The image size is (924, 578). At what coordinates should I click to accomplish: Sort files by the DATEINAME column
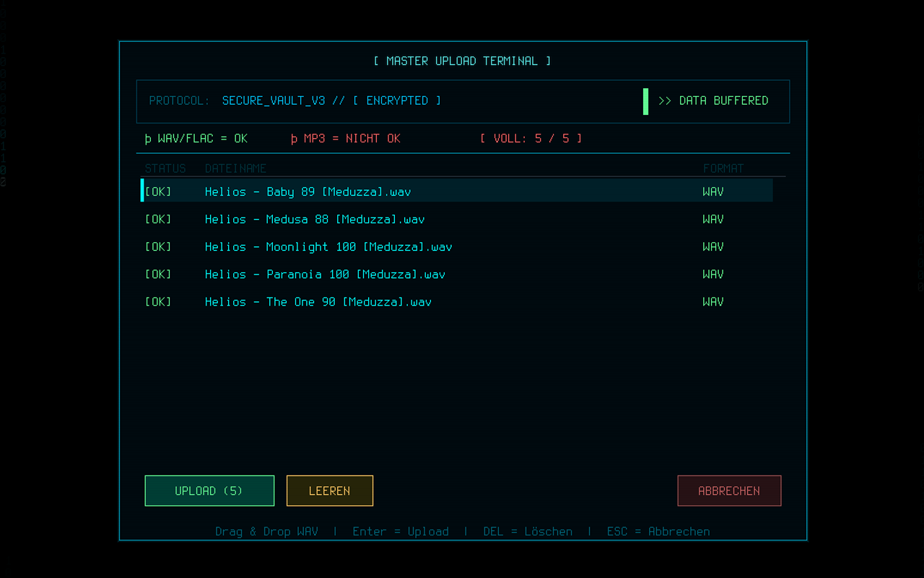tap(235, 168)
